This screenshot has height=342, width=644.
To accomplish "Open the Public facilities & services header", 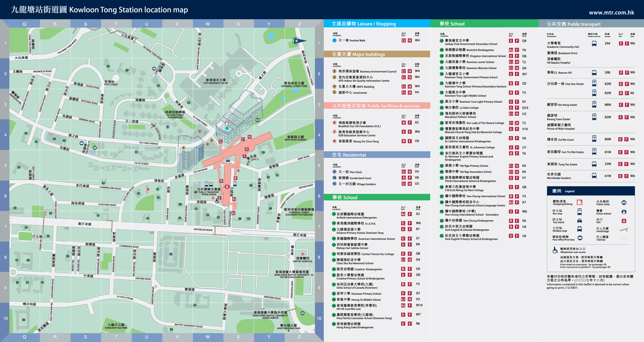I will [377, 106].
